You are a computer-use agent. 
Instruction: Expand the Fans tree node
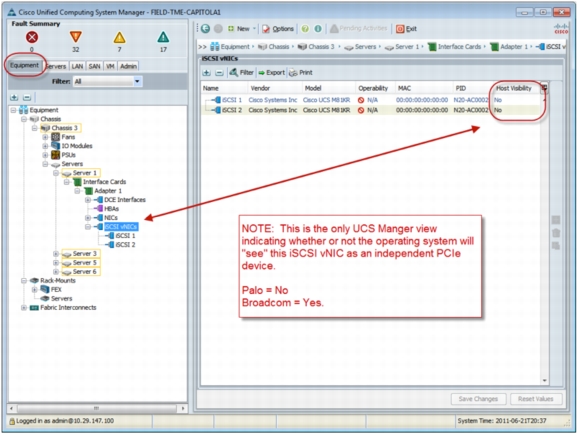(x=45, y=137)
